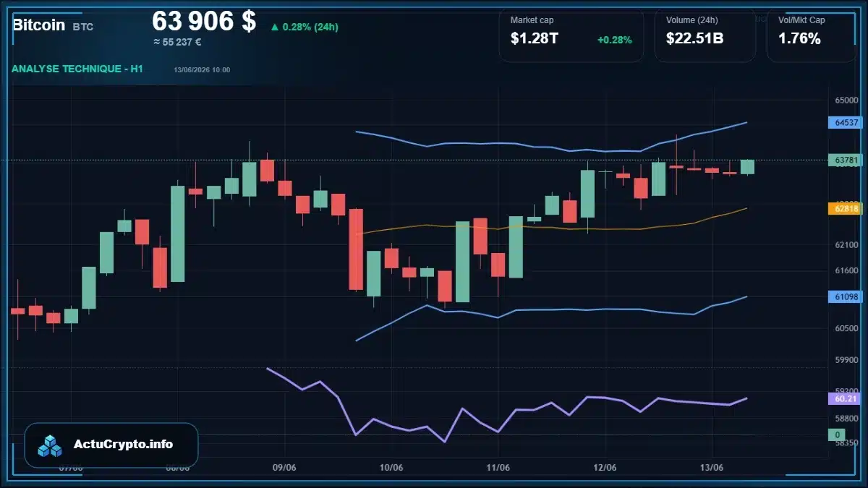Click the 09/06 date axis label
Viewport: 868px width, 488px height.
(x=284, y=468)
